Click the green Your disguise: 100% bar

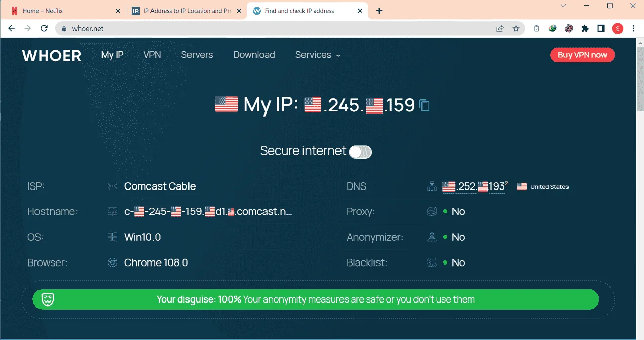click(316, 299)
